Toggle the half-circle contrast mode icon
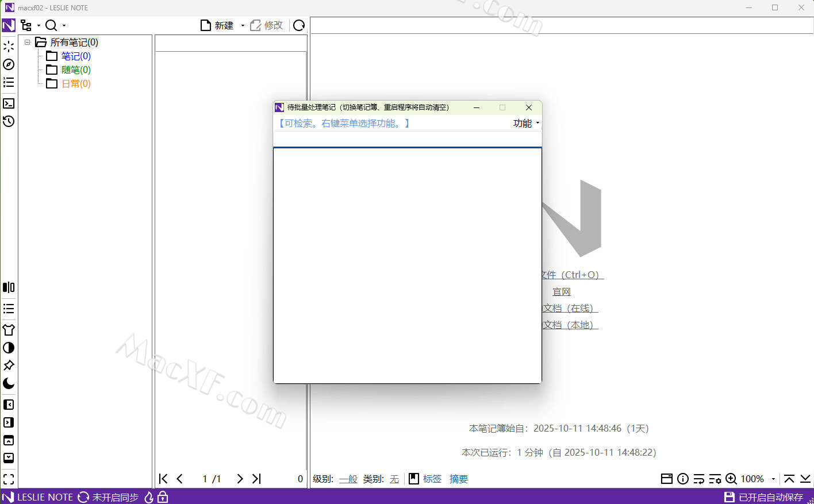This screenshot has height=504, width=814. (9, 348)
